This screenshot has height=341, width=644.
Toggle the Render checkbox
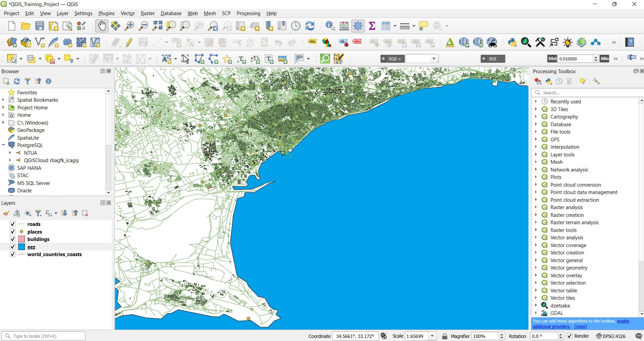pyautogui.click(x=569, y=336)
